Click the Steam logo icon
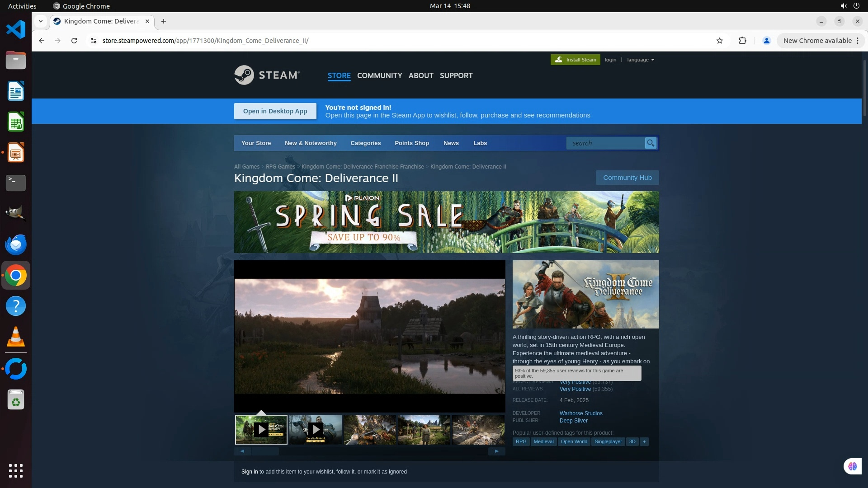 point(244,75)
